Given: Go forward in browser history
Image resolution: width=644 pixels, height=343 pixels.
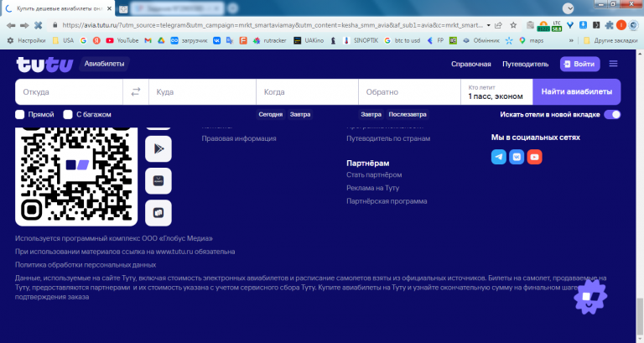Looking at the screenshot, I should pyautogui.click(x=24, y=25).
